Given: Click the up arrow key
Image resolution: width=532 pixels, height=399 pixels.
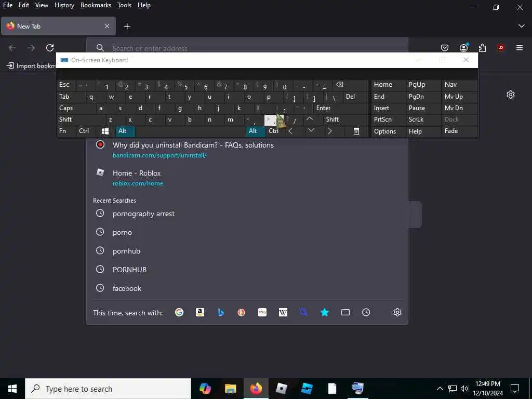Looking at the screenshot, I should click(310, 119).
